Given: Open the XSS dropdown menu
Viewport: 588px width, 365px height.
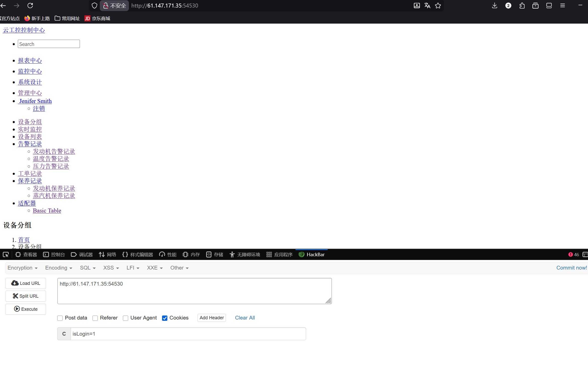Looking at the screenshot, I should pos(111,268).
